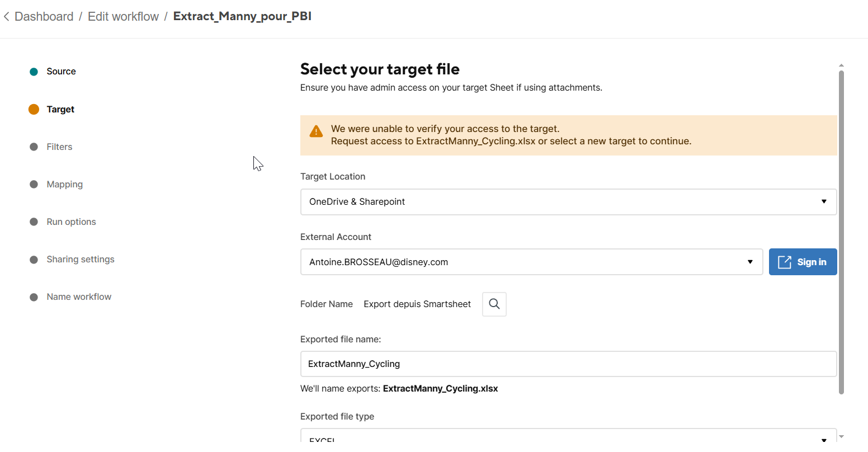The image size is (868, 452).
Task: Click the grey Filters step dot
Action: click(x=34, y=147)
